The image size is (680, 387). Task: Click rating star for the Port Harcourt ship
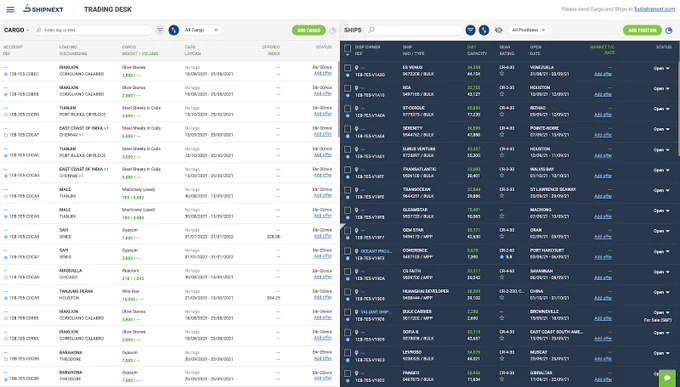pos(502,257)
